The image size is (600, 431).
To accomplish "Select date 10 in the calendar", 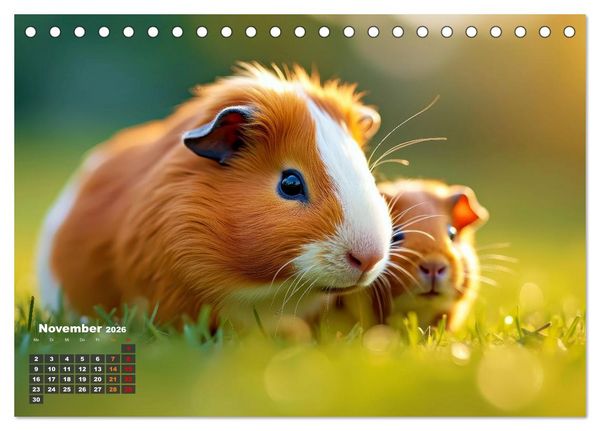I will tap(52, 369).
